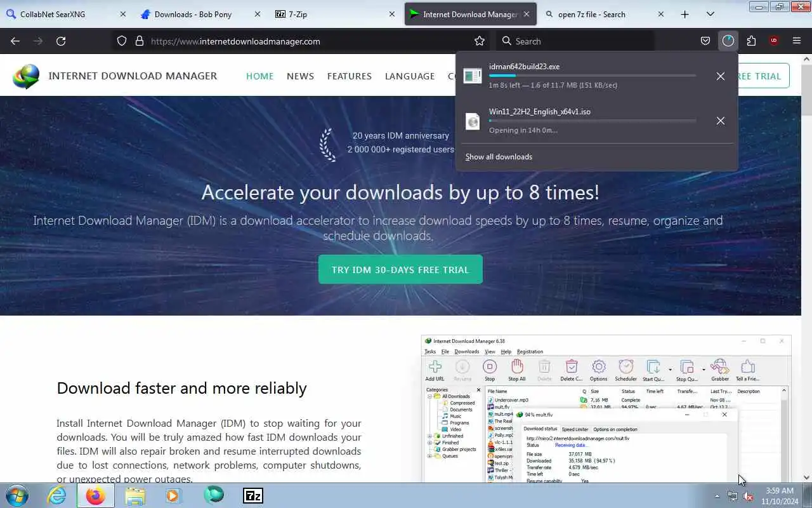Click the Win11 ISO download progress bar
The image size is (812, 508).
pyautogui.click(x=592, y=121)
